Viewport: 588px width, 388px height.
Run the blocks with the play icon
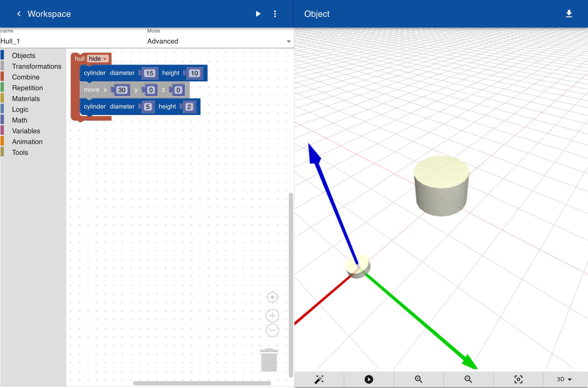pos(258,14)
